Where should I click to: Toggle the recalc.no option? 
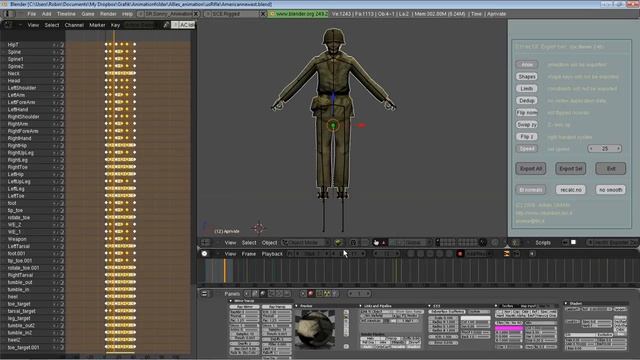click(x=571, y=190)
